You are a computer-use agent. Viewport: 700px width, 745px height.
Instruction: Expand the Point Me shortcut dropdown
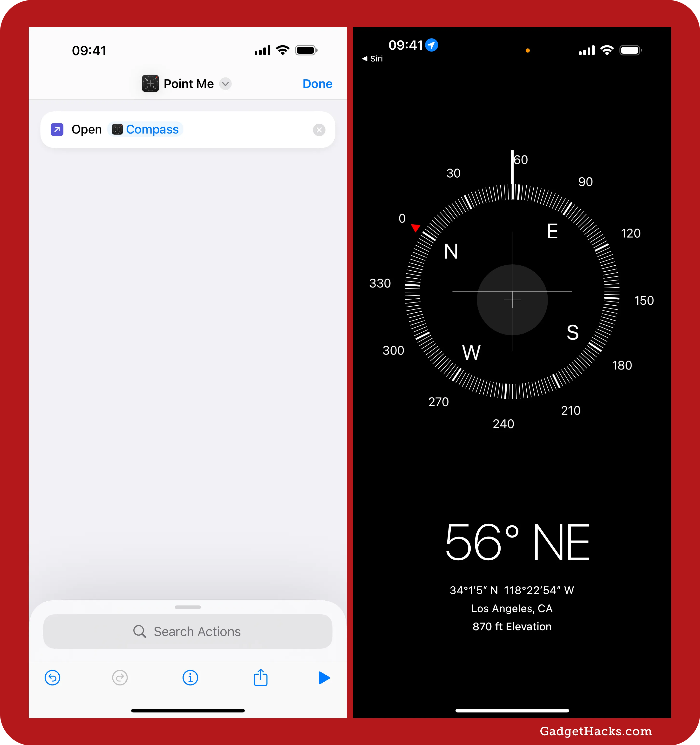[x=227, y=83]
